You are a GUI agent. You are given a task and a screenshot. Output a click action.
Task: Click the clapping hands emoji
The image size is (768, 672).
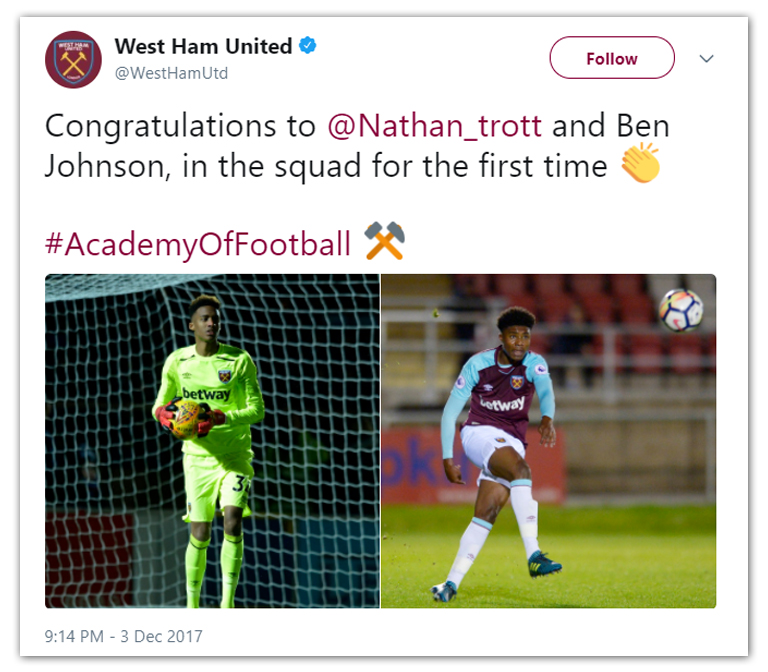coord(640,165)
